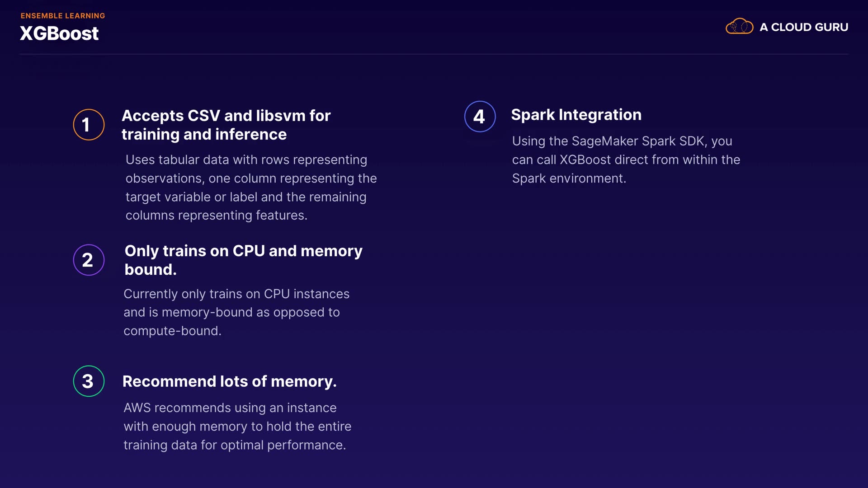The image size is (868, 488).
Task: Click 'columns representing features.' text line
Action: [216, 216]
